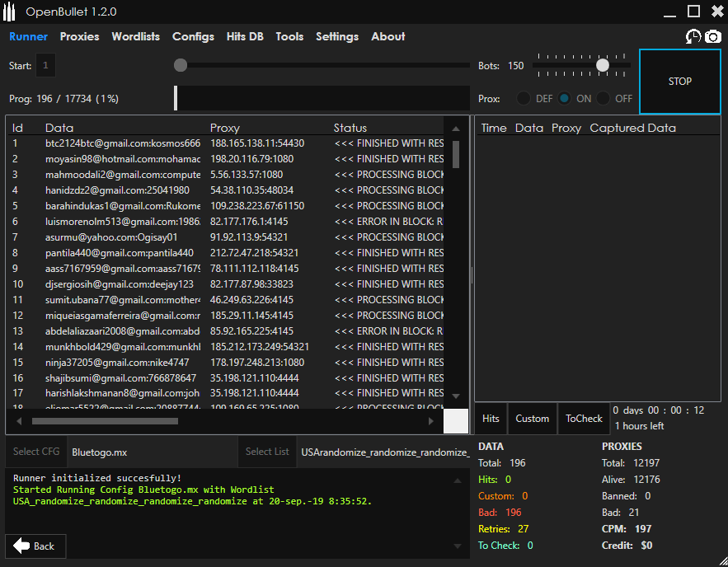This screenshot has height=567, width=728.
Task: Select row with pantila440@gmail.com
Action: pos(226,253)
